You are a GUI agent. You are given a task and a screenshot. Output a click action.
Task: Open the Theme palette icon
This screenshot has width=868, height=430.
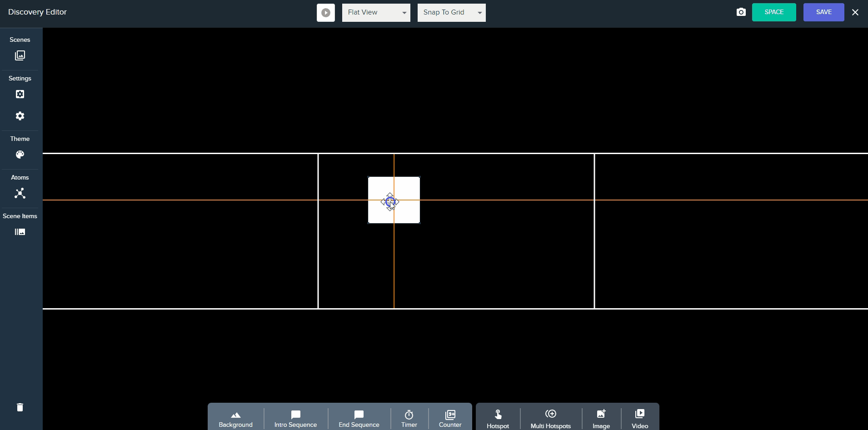click(20, 155)
